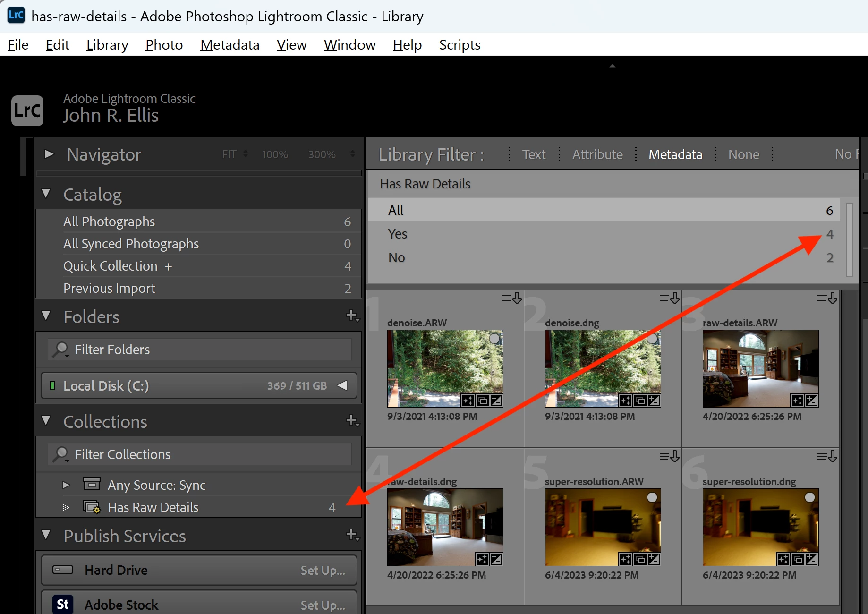Click the Any Source: Sync collection set icon
868x614 pixels.
[92, 484]
